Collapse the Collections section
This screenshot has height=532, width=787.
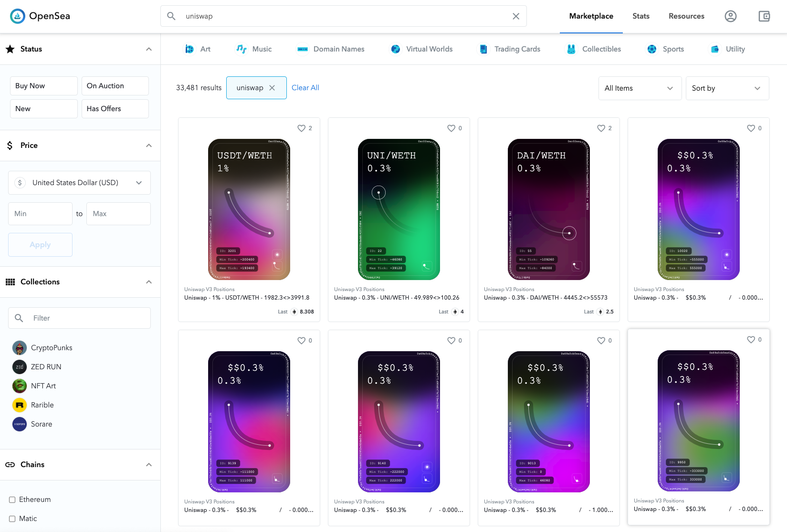[149, 282]
